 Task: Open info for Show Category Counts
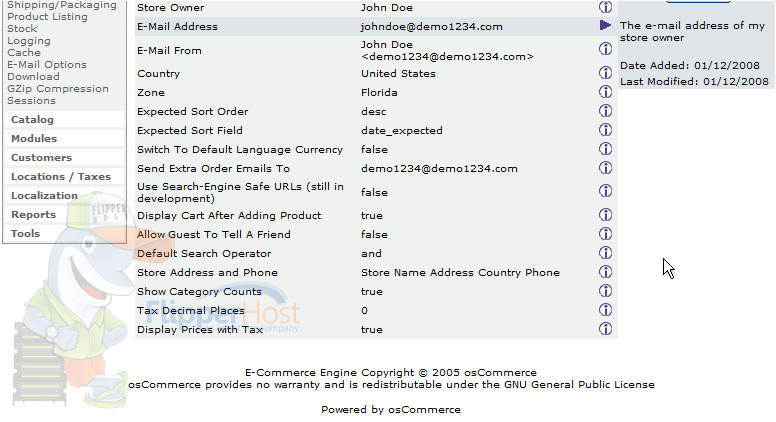point(605,291)
